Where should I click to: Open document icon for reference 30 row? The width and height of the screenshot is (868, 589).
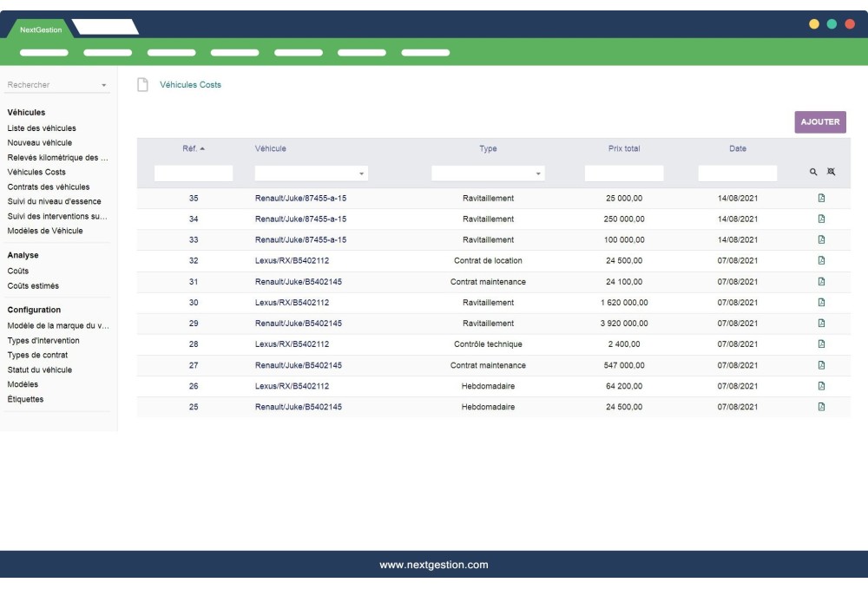[x=821, y=303]
